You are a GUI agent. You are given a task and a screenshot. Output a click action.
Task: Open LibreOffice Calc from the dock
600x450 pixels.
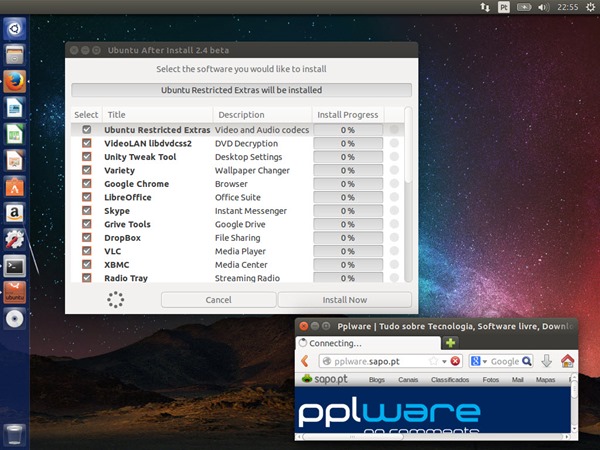coord(15,134)
